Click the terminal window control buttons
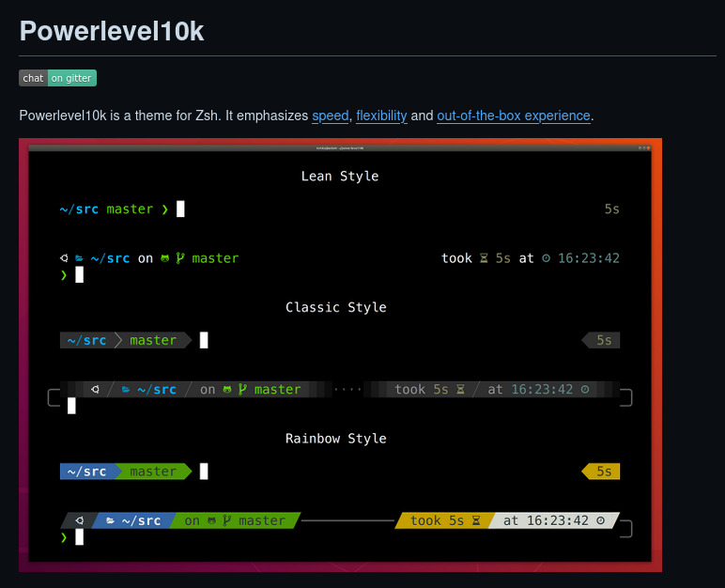The image size is (725, 588). click(643, 148)
